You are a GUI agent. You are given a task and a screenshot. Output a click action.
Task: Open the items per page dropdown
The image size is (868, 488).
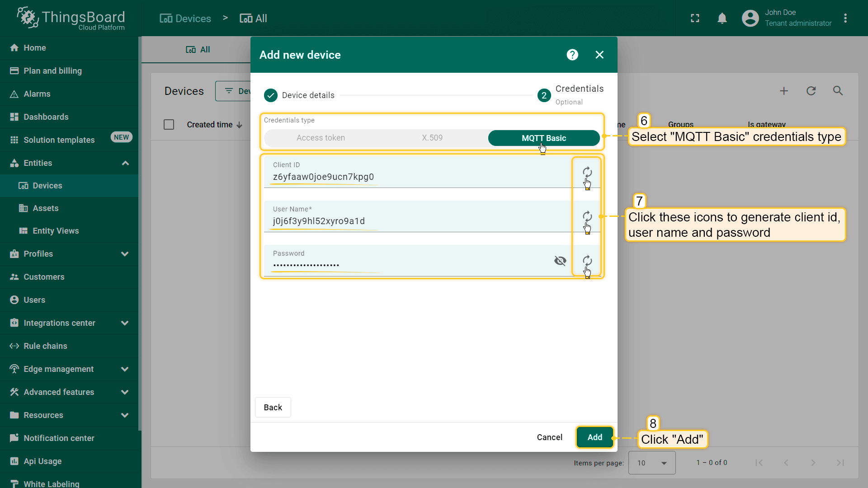pos(652,463)
